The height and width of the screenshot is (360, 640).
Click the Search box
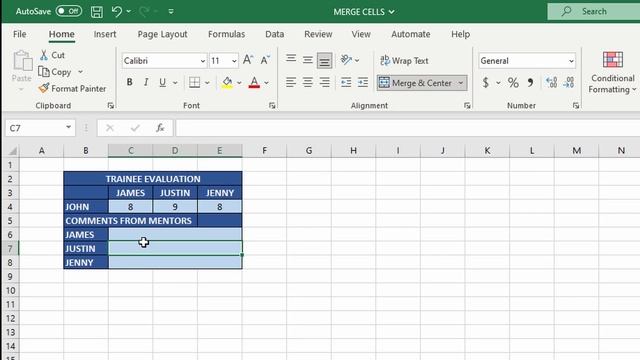pos(594,11)
